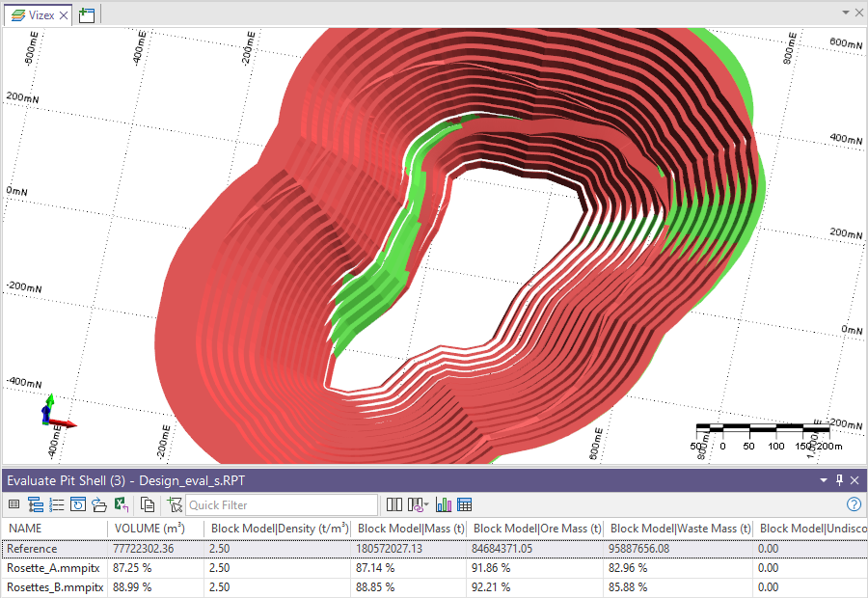Viewport: 868px width, 598px height.
Task: Click the open report folder icon
Action: pos(99,504)
